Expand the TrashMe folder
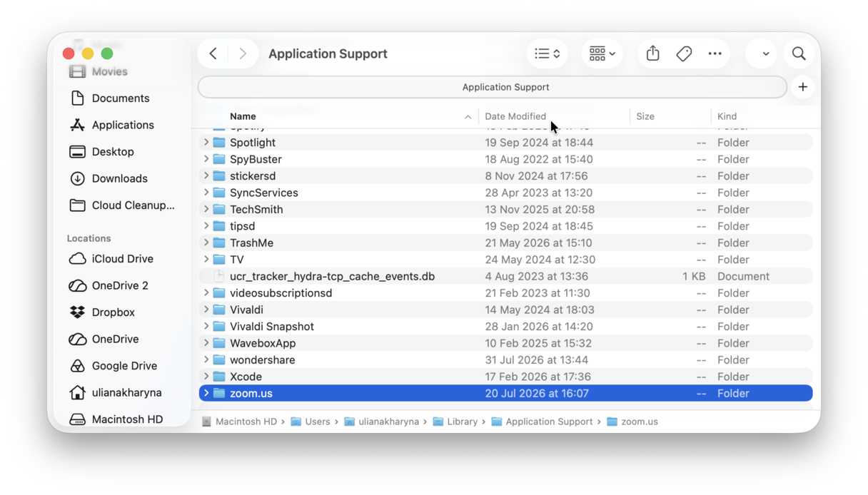This screenshot has width=868, height=495. pos(206,243)
